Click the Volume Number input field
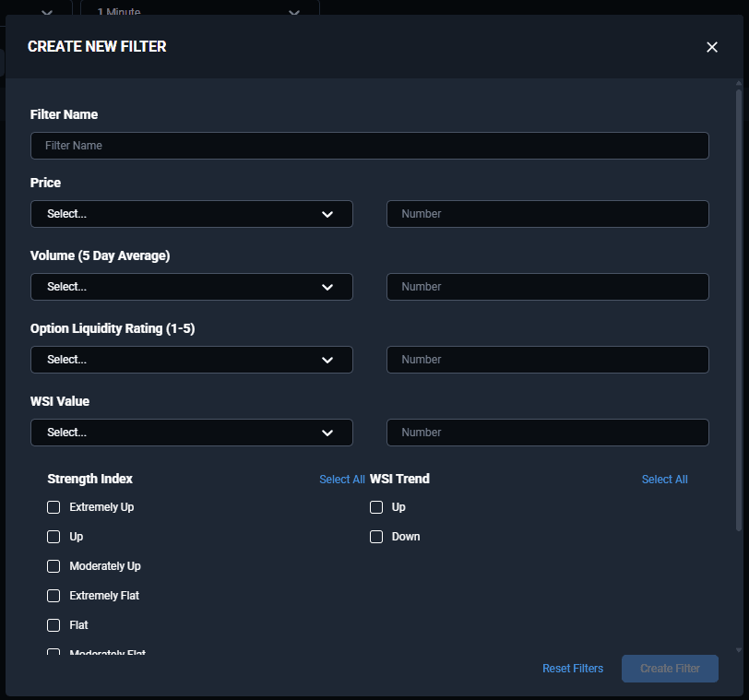Image resolution: width=749 pixels, height=700 pixels. tap(547, 287)
